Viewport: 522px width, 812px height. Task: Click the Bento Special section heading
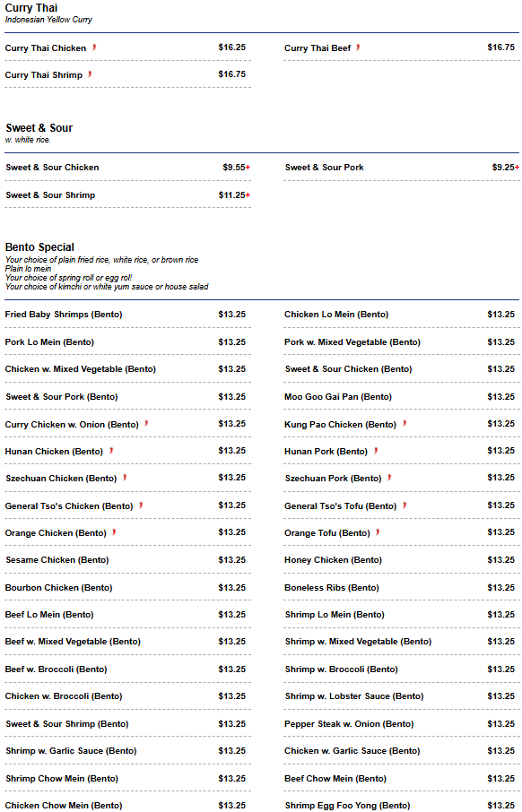[39, 247]
